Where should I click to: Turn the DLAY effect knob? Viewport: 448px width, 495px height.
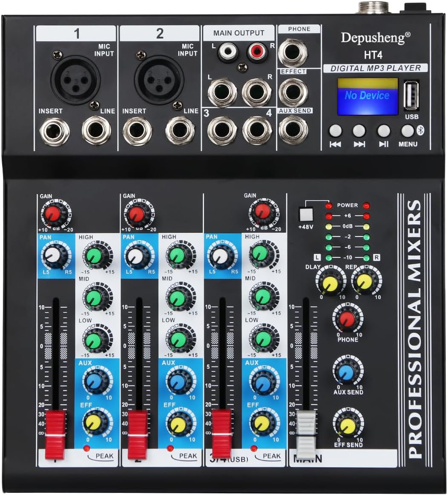click(x=330, y=283)
